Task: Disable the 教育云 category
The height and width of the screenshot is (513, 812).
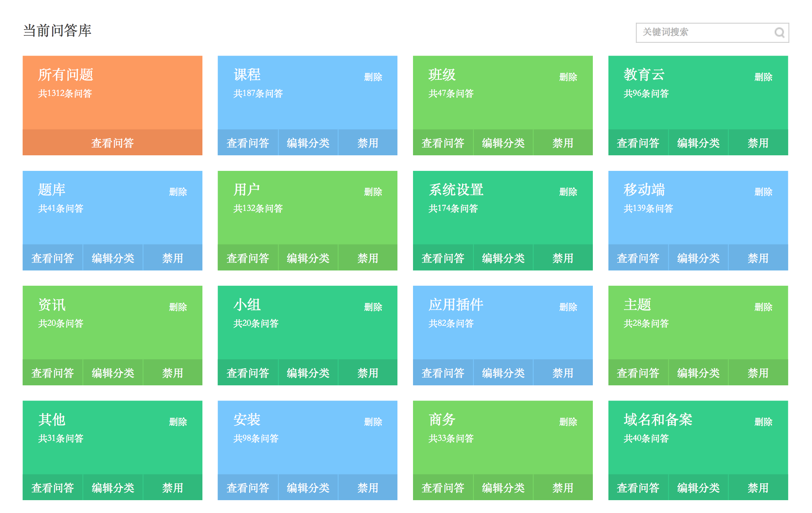Action: [x=758, y=143]
